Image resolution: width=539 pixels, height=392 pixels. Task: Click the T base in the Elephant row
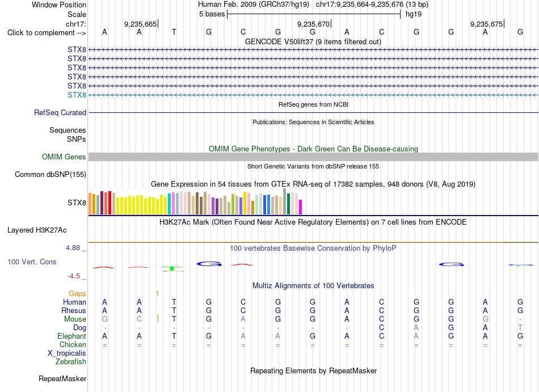(174, 336)
